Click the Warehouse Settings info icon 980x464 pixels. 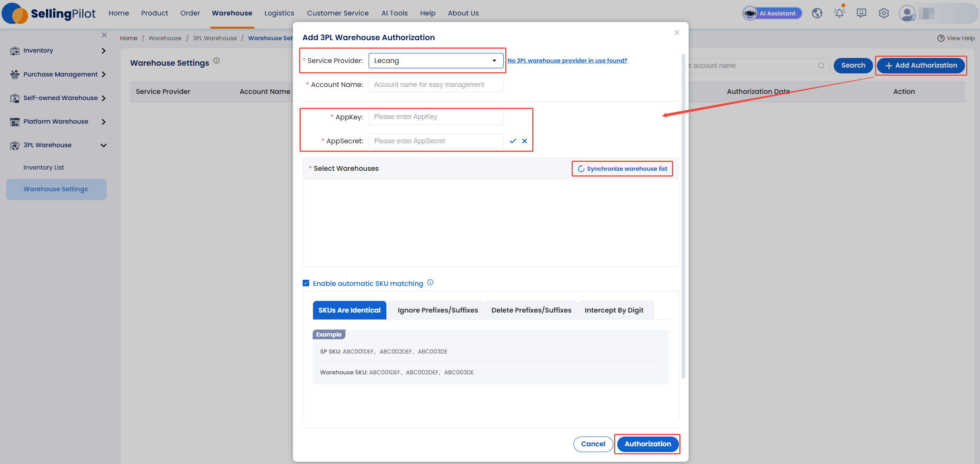pyautogui.click(x=217, y=61)
